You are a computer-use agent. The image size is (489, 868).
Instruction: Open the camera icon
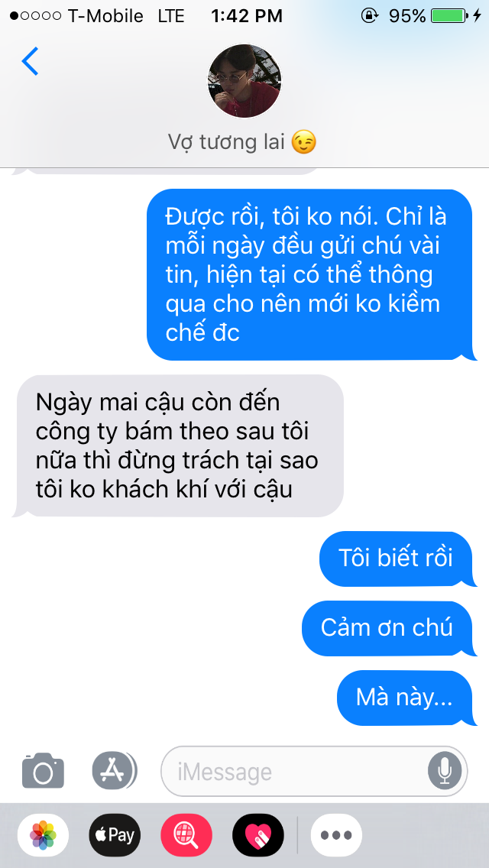44,770
